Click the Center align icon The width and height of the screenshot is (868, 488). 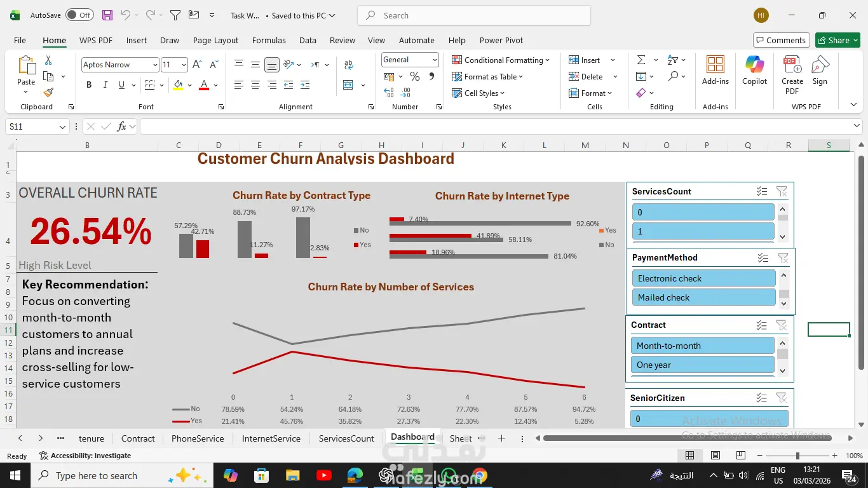[255, 85]
